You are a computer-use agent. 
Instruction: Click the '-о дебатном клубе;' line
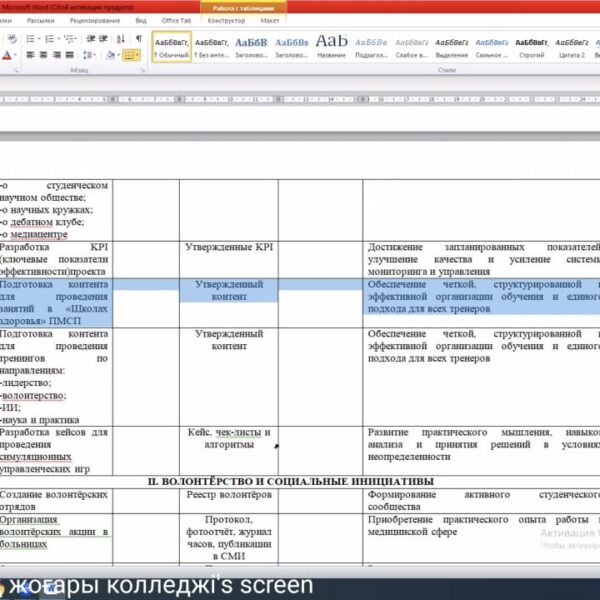42,222
